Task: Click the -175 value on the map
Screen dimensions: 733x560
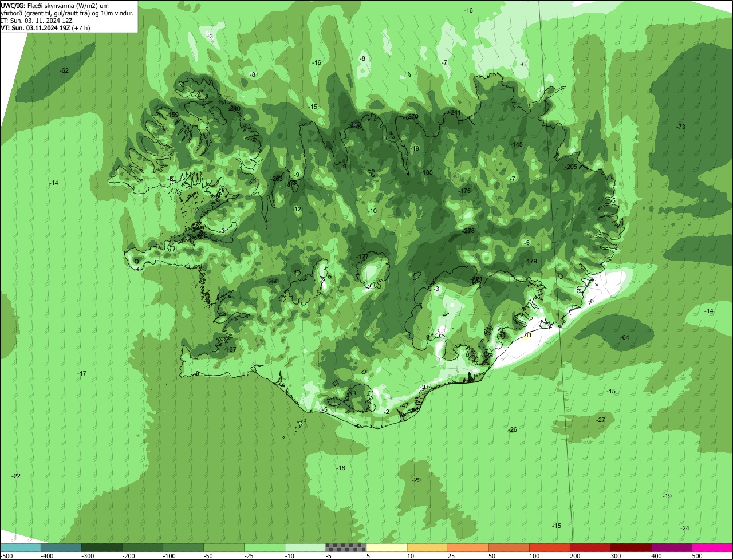Action: [x=464, y=191]
